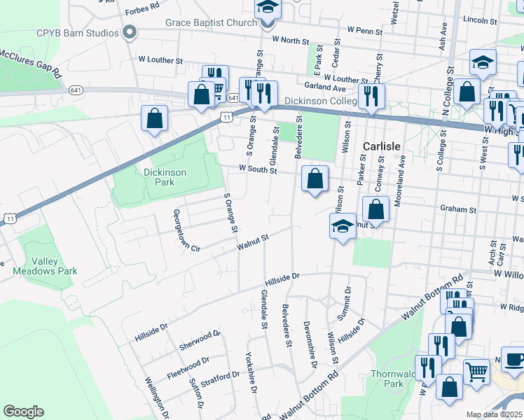Select the Cedar St label
The image size is (524, 420).
[336, 52]
